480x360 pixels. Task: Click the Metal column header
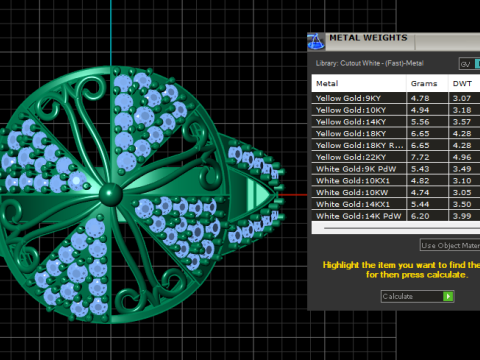(359, 83)
